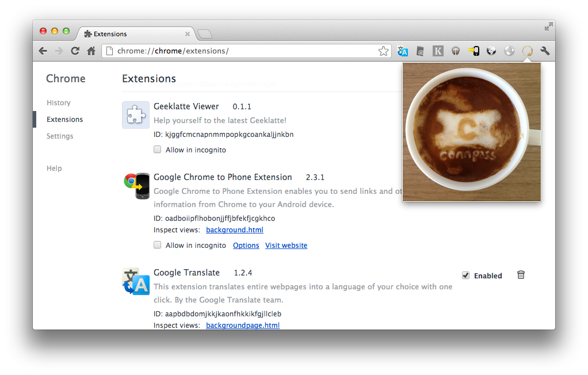Allow Chrome to Phone in incognito

[x=158, y=245]
